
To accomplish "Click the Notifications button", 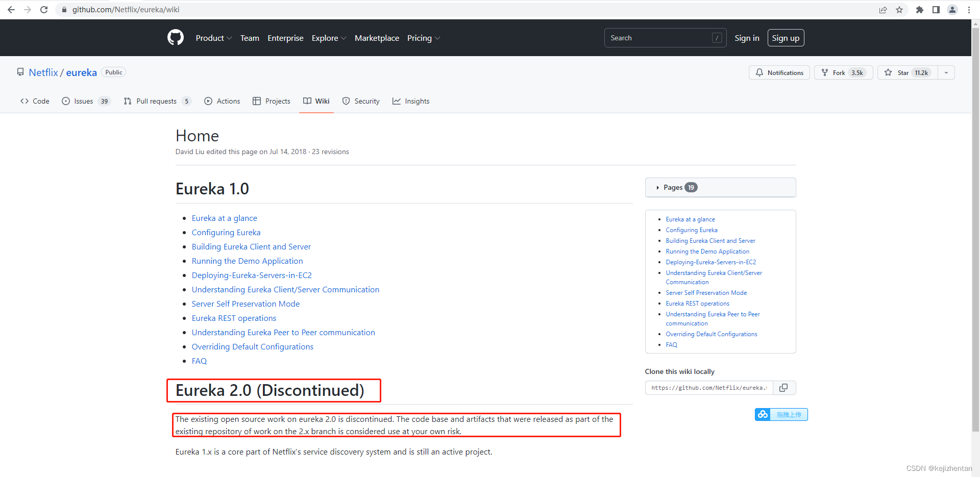I will [779, 72].
